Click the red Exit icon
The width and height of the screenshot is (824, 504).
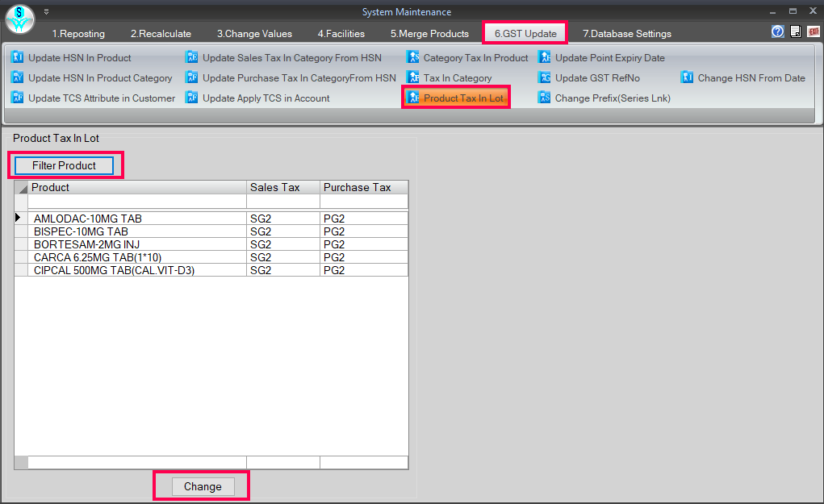click(x=814, y=31)
